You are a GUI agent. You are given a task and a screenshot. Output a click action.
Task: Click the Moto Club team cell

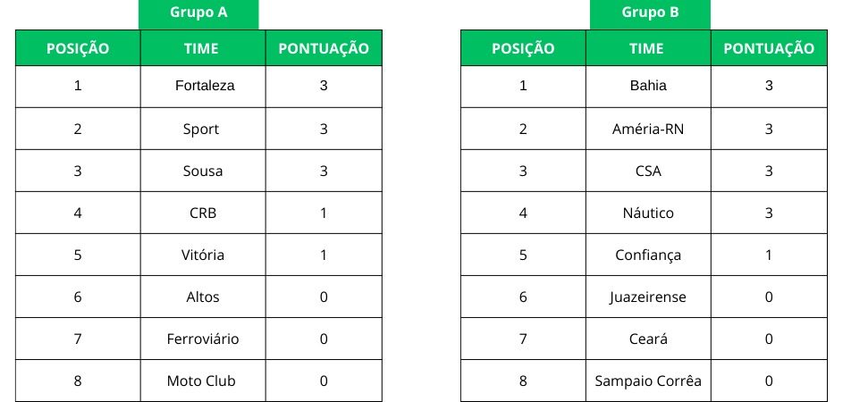point(202,381)
